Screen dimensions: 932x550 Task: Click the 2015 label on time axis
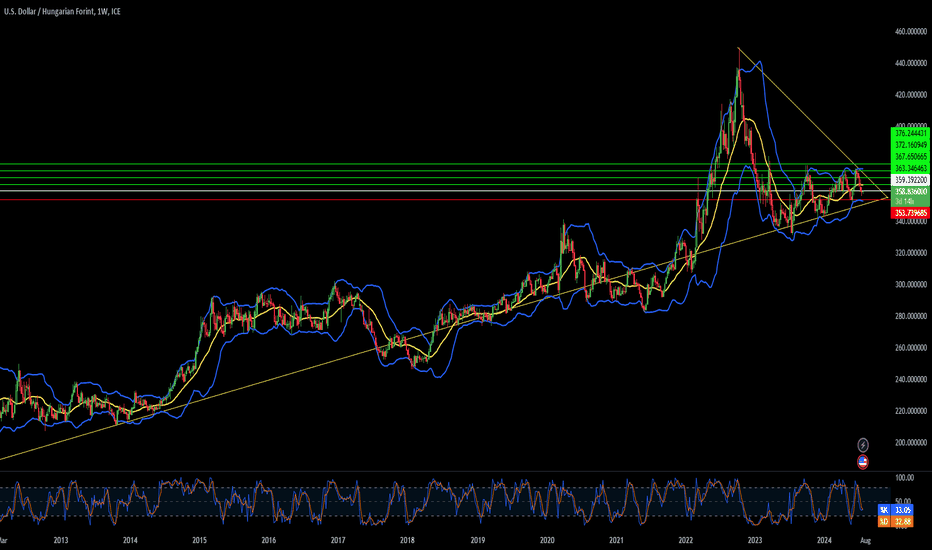[200, 540]
